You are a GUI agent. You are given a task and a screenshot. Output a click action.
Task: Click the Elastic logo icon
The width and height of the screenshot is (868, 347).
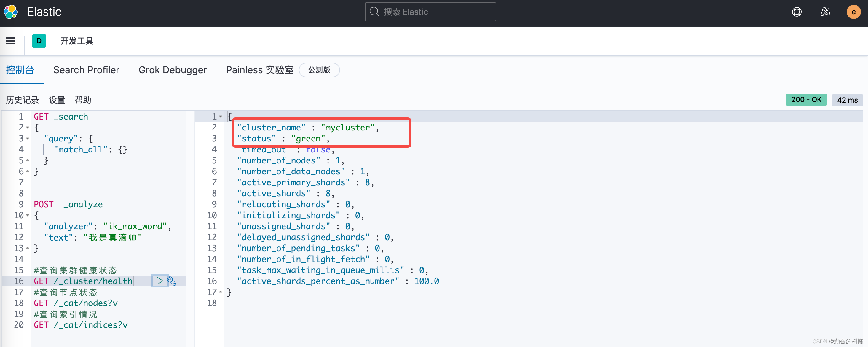11,12
